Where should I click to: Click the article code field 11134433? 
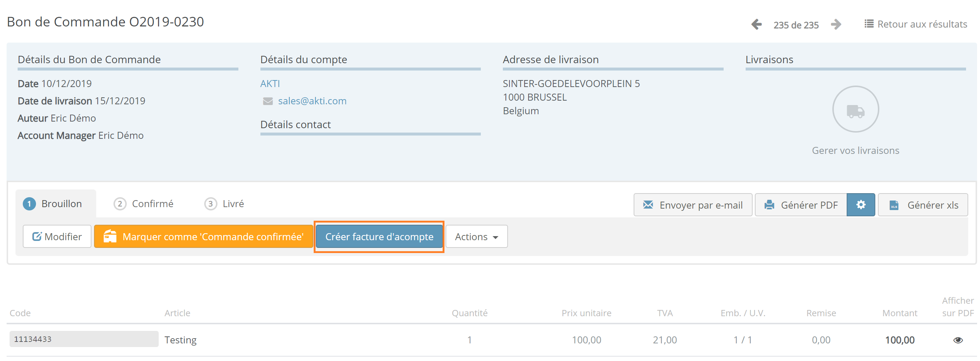pyautogui.click(x=84, y=339)
